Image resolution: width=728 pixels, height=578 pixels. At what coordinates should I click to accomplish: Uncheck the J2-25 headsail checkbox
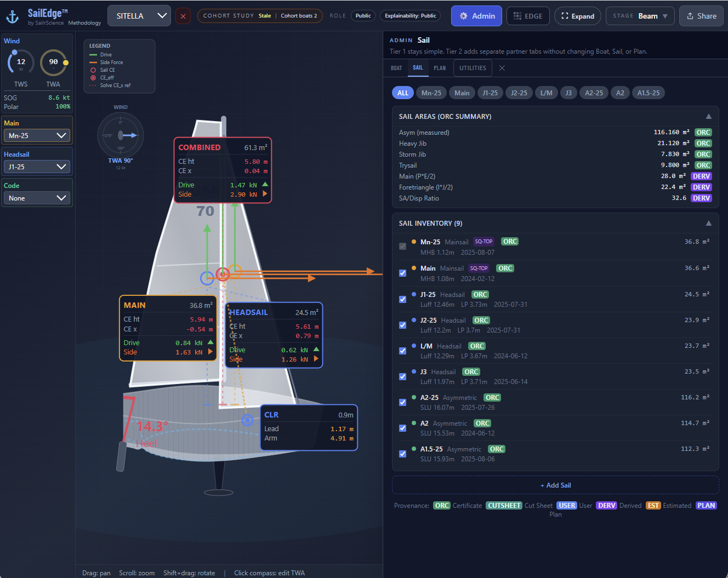coord(403,325)
